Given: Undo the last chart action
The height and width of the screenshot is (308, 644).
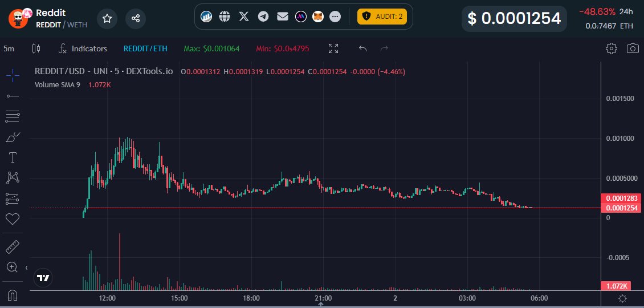Looking at the screenshot, I should click(362, 48).
